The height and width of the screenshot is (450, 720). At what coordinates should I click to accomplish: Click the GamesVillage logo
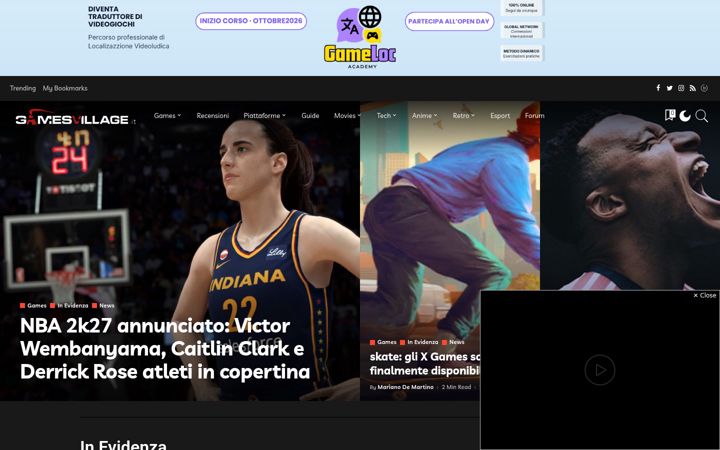click(75, 118)
